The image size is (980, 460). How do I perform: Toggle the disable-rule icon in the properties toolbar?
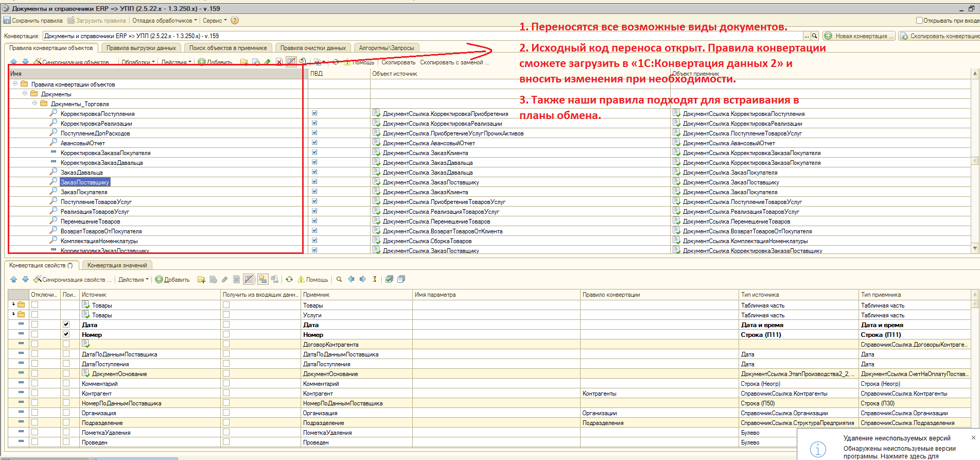click(x=249, y=279)
